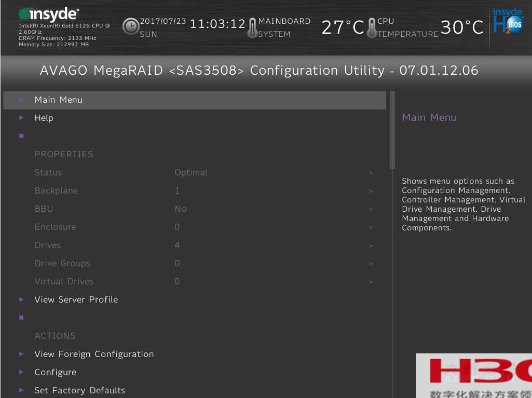
Task: Click the PROPERTIES section heading
Action: [64, 155]
